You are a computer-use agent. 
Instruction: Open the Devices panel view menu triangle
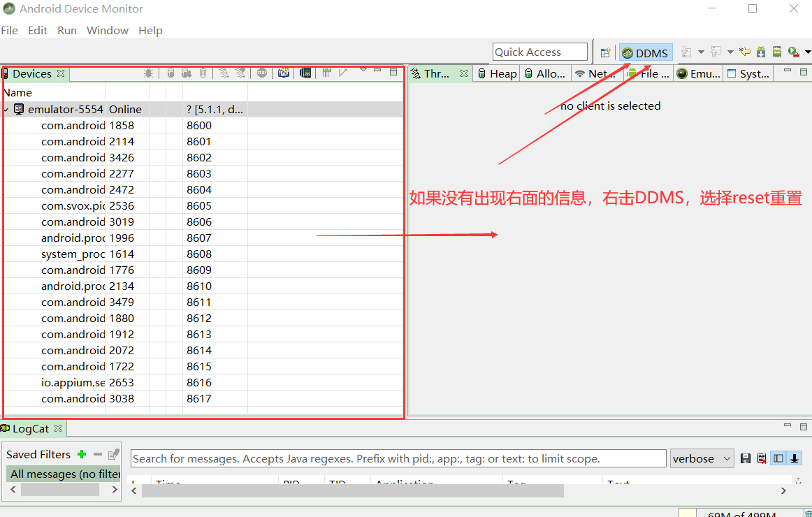pos(363,69)
